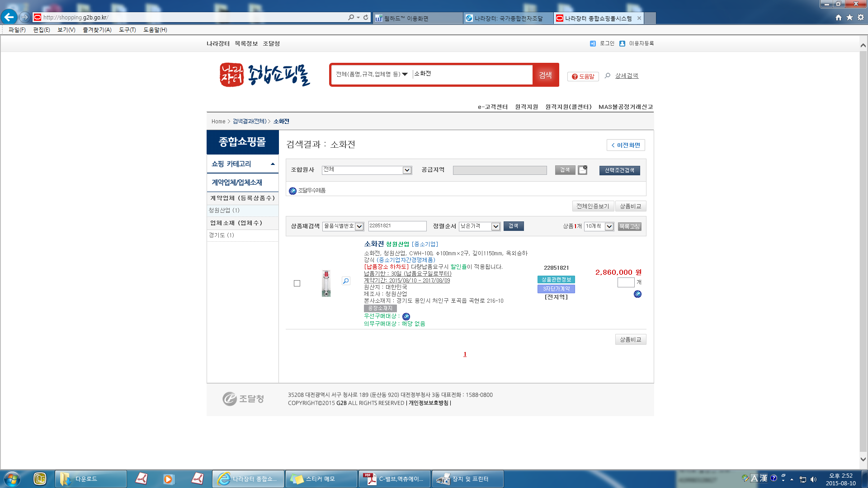
Task: Switch to the 나라장터: 국가종합전자조달 tab
Action: click(x=508, y=18)
